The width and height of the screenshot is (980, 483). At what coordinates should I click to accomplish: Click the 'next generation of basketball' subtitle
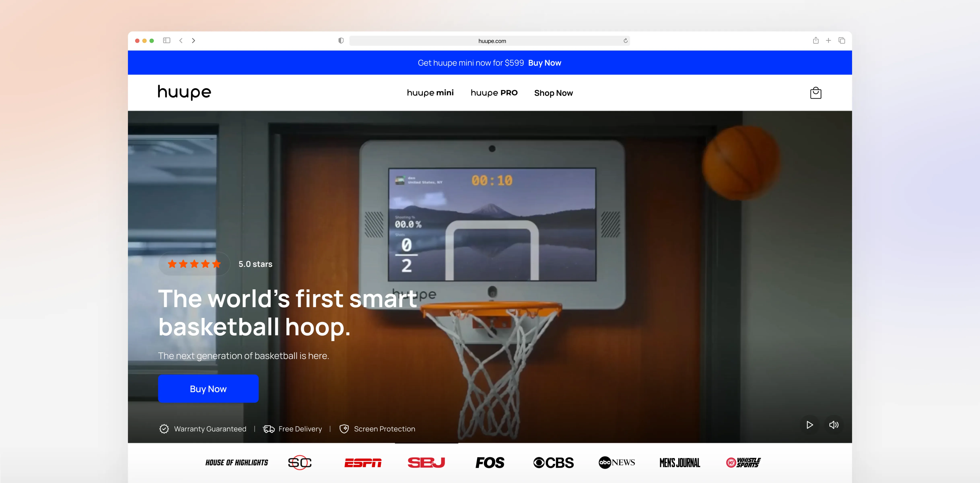pyautogui.click(x=243, y=355)
